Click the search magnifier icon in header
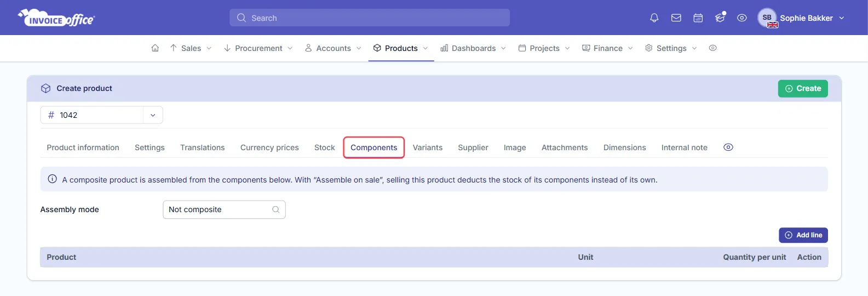 [241, 18]
